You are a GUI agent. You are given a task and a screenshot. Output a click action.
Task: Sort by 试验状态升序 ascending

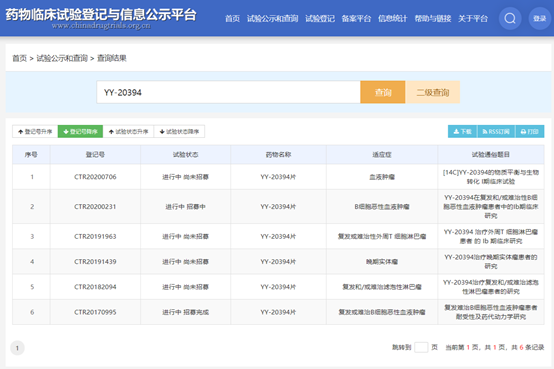128,131
